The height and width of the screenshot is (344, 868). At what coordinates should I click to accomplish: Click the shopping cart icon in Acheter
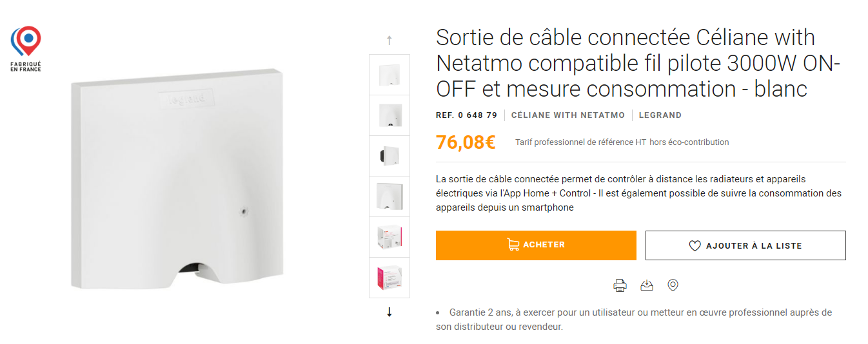(x=513, y=245)
